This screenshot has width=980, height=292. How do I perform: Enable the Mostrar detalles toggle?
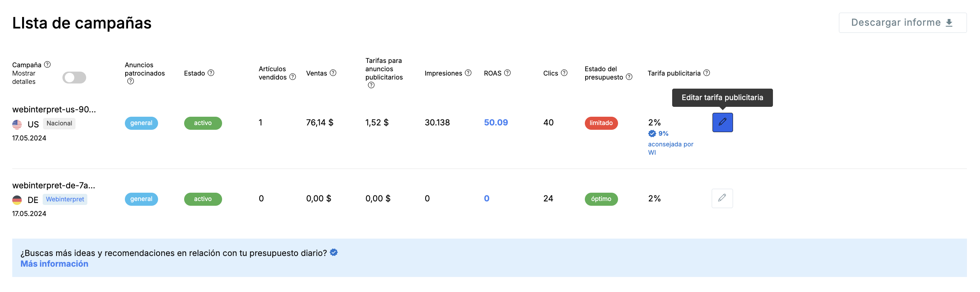pyautogui.click(x=74, y=78)
